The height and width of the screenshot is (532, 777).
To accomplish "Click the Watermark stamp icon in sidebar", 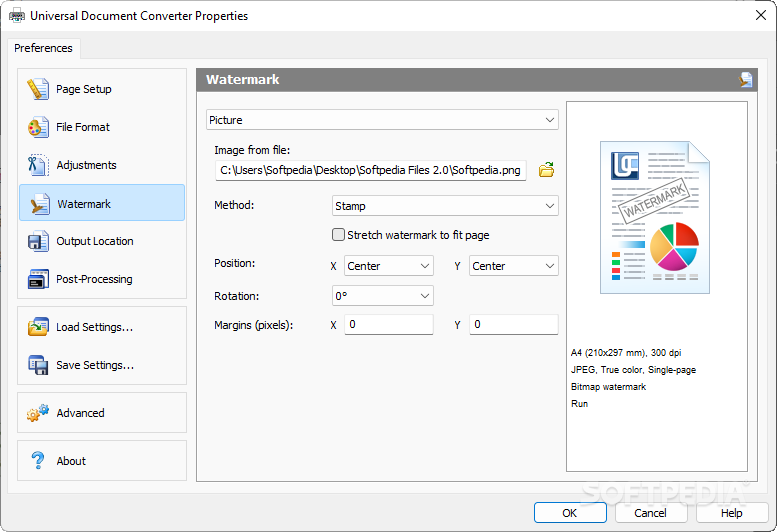I will coord(39,204).
